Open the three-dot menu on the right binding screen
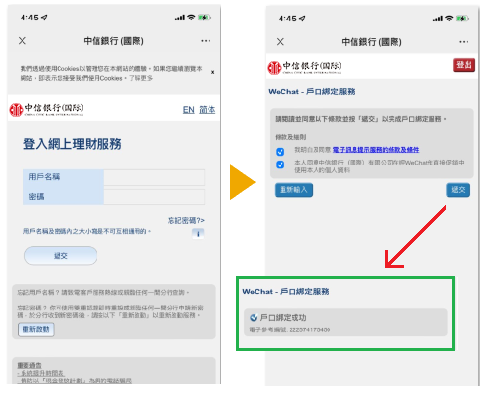Screen dimensions: 487x394 [x=464, y=42]
